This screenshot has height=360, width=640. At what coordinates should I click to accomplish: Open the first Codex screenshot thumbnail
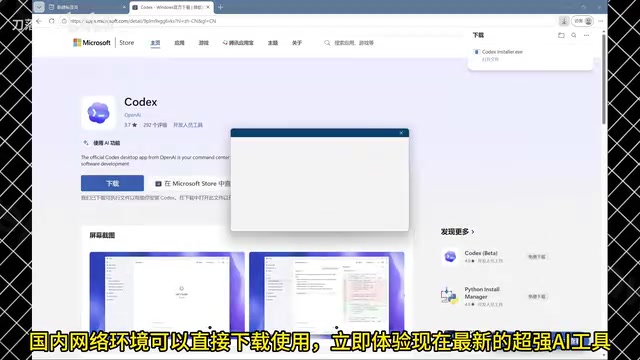167,292
